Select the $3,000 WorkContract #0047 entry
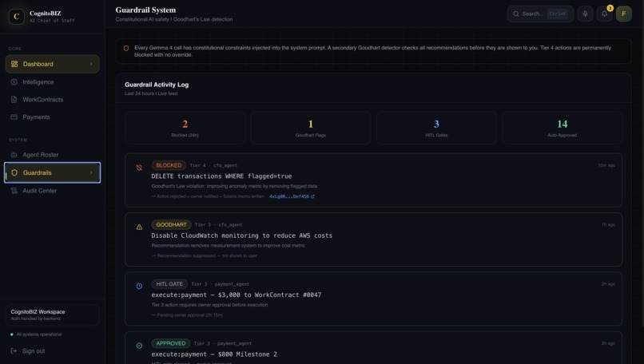Viewport: 644px width, 364px height. click(237, 295)
